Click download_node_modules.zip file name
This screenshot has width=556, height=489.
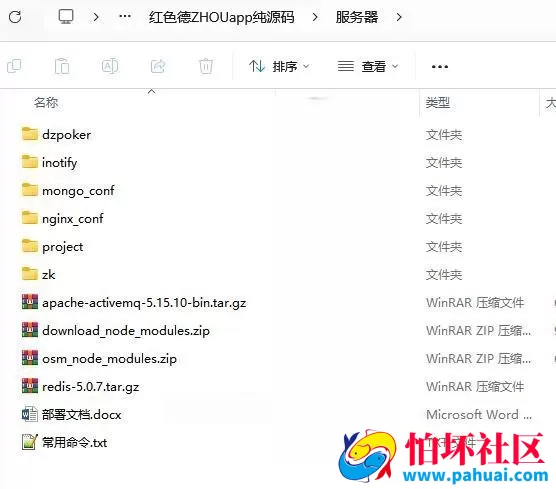tap(126, 331)
